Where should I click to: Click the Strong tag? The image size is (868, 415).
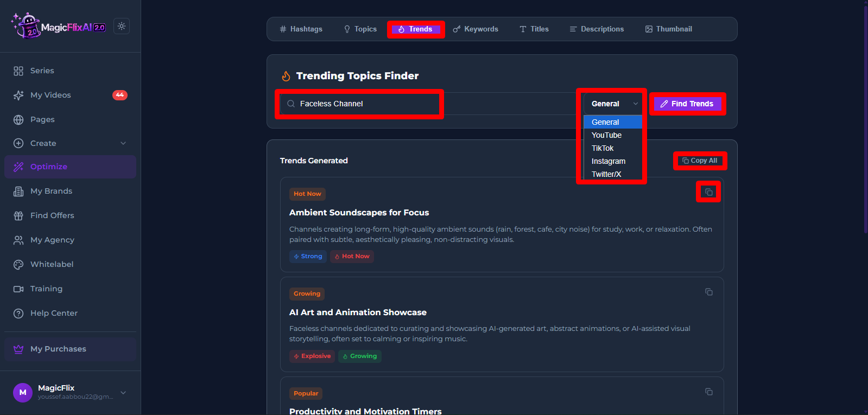click(308, 256)
